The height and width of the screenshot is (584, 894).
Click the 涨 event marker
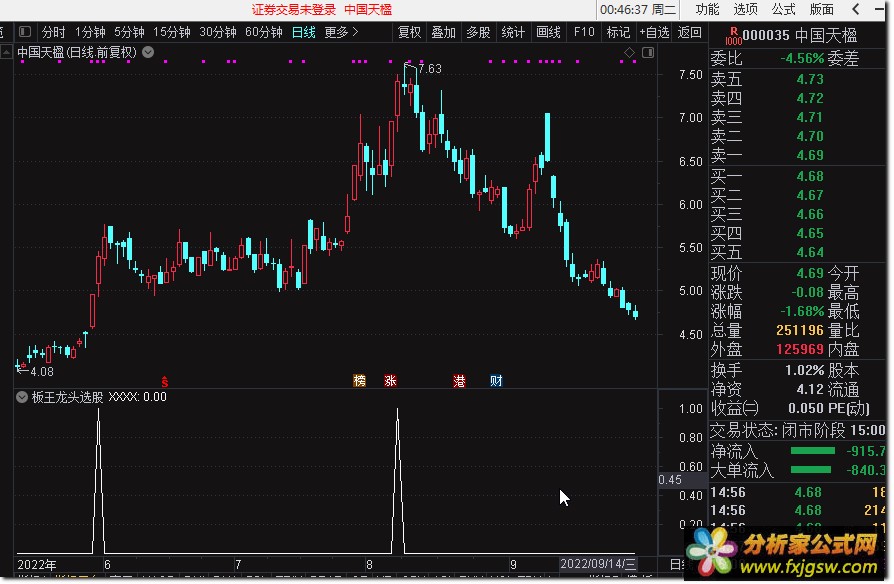(390, 380)
